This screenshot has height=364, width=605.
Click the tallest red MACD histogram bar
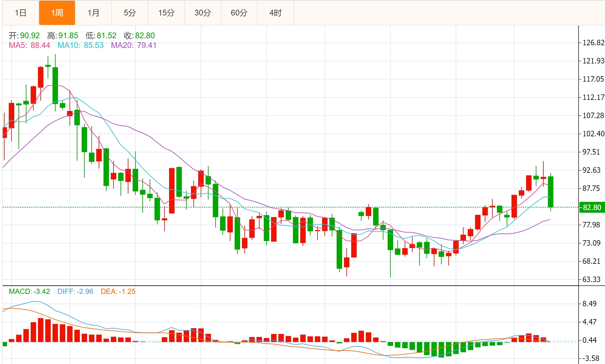(x=41, y=330)
